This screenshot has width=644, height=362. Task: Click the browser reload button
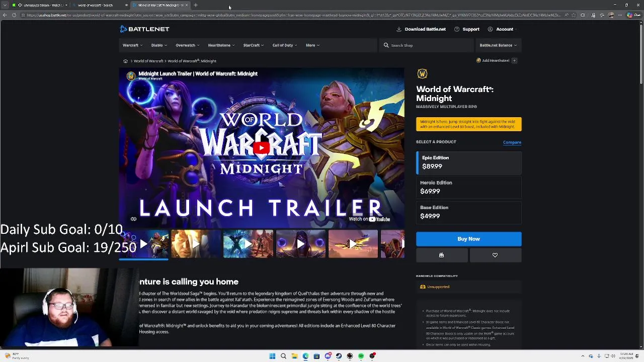(14, 15)
